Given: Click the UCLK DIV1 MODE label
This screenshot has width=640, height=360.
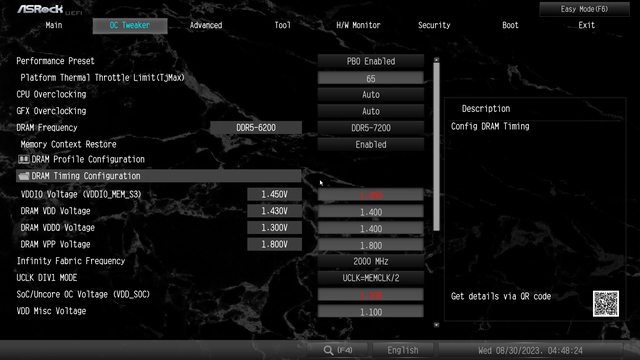Looking at the screenshot, I should pyautogui.click(x=47, y=278).
